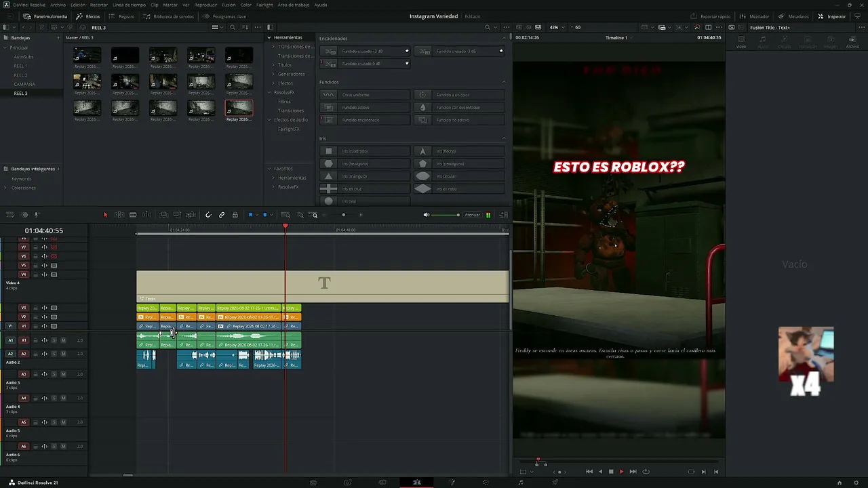
Task: Click the detail zoom magnifier icon
Action: tap(300, 215)
